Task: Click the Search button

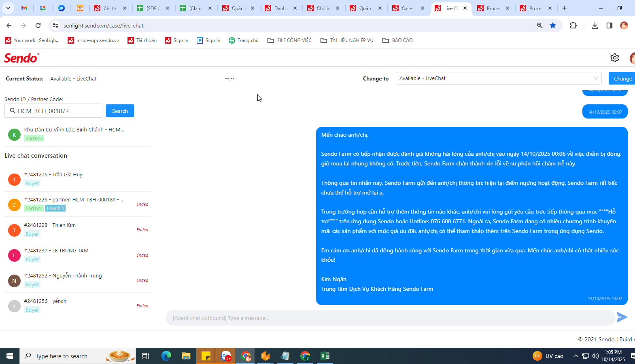Action: coord(120,111)
